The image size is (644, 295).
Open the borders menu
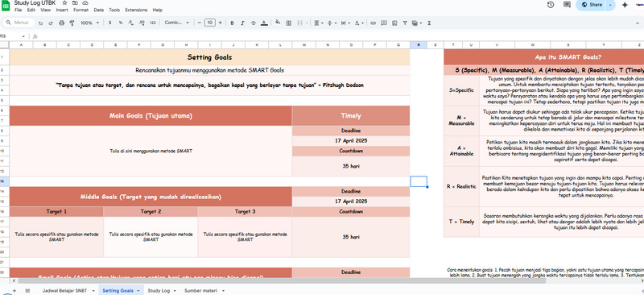point(289,23)
